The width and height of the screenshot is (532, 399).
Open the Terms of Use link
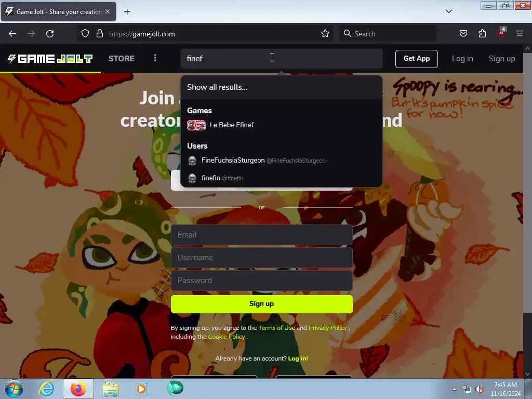pos(276,328)
